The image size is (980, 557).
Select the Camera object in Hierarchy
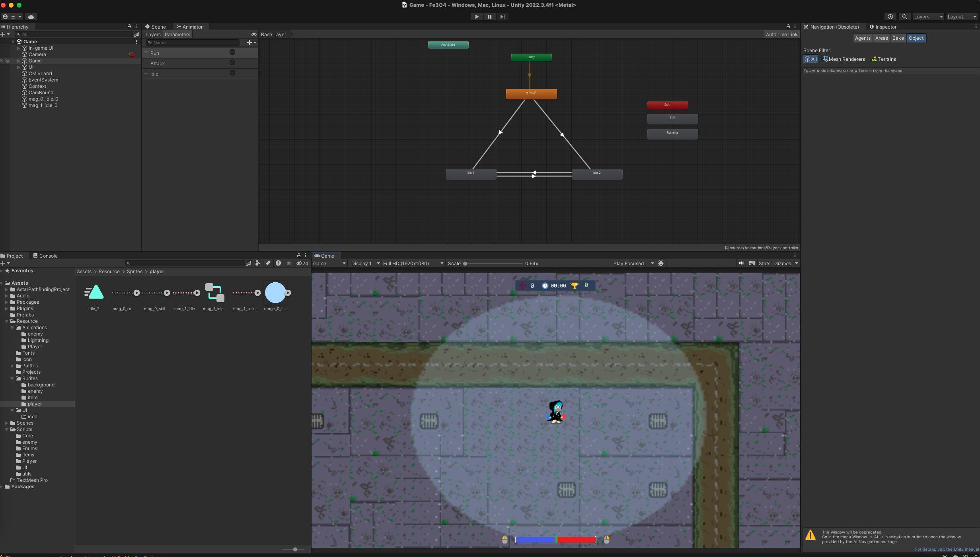(37, 54)
